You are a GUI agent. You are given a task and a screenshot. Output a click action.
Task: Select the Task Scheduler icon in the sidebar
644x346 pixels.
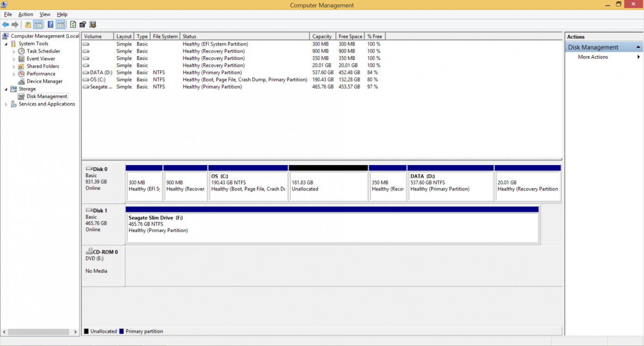(x=20, y=51)
